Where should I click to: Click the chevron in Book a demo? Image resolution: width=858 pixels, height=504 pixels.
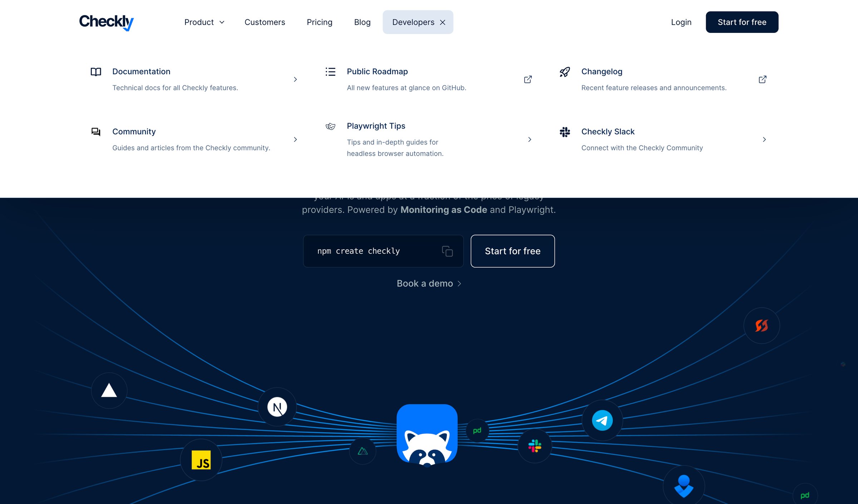[x=459, y=284]
